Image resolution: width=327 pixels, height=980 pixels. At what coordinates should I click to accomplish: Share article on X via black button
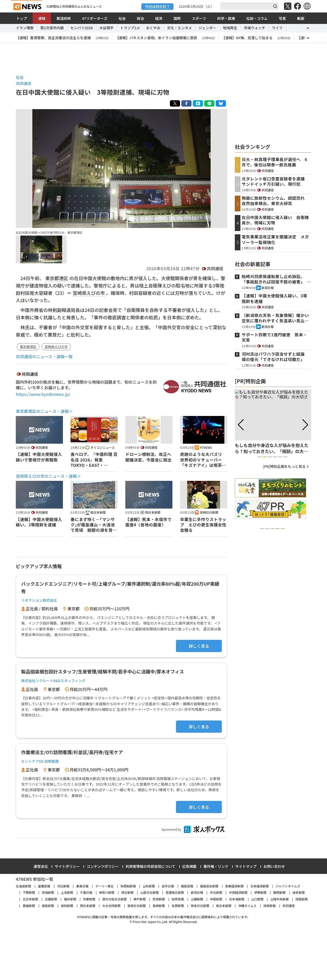(175, 104)
